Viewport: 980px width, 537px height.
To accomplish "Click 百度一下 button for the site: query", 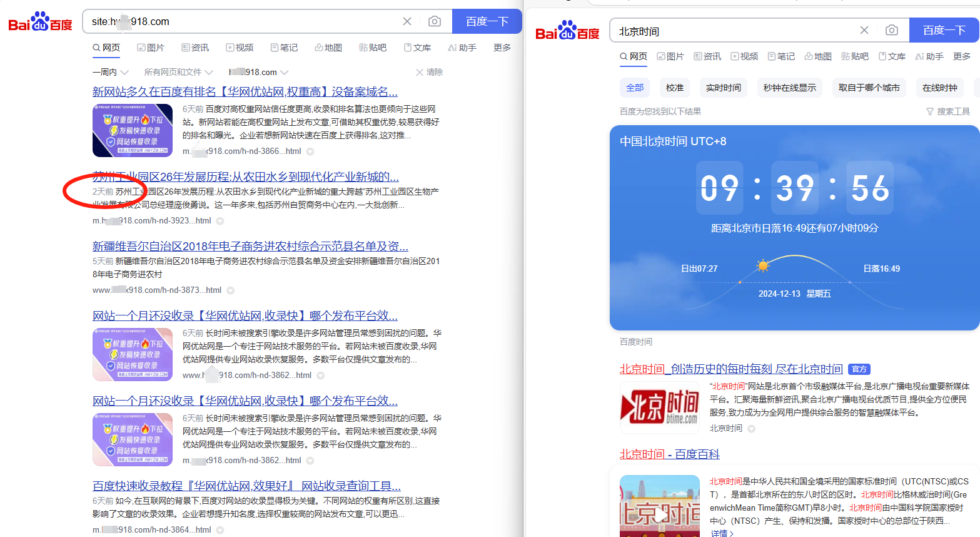I will 487,21.
